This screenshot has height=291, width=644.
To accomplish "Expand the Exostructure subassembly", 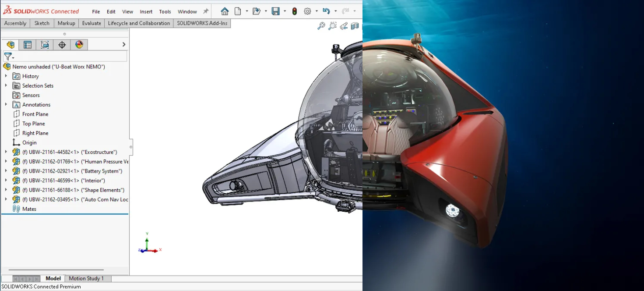I will [6, 152].
